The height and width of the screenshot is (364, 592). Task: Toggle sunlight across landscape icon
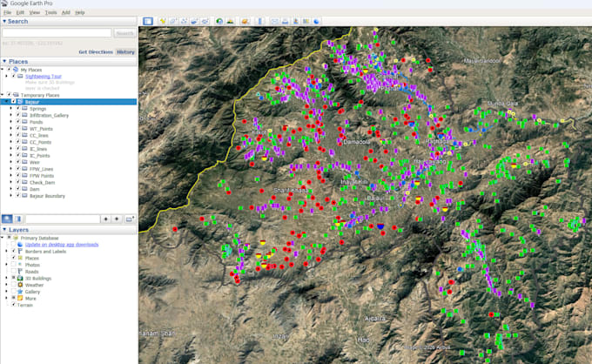click(x=230, y=21)
